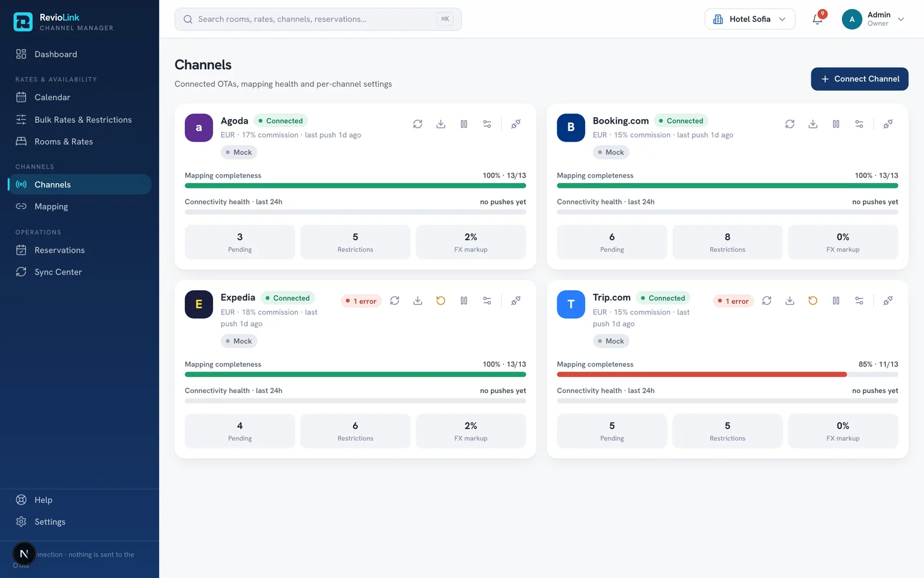Navigate to Mapping in the sidebar
This screenshot has width=924, height=578.
coord(79,206)
